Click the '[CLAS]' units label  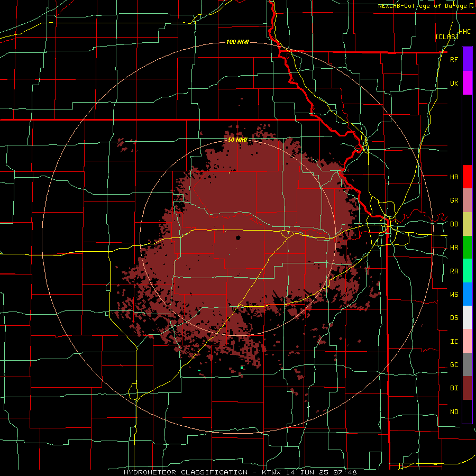point(447,36)
